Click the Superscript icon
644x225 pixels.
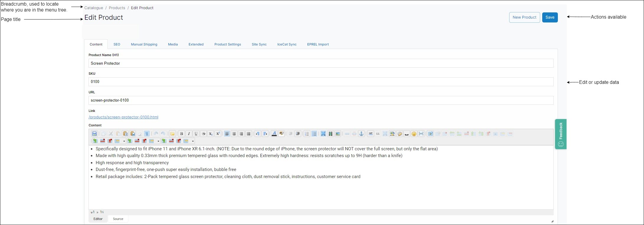point(218,134)
